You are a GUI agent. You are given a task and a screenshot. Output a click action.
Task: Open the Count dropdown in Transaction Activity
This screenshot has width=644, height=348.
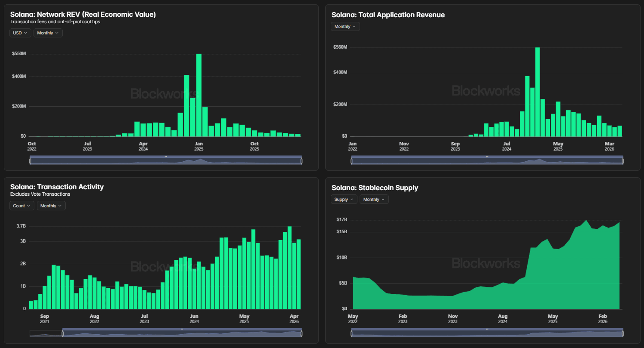22,206
